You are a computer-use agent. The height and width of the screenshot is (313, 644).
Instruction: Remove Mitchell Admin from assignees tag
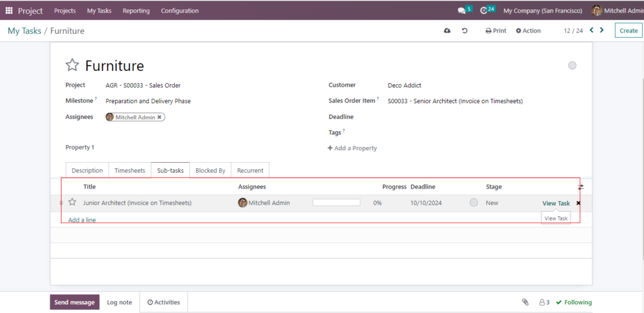tap(160, 117)
